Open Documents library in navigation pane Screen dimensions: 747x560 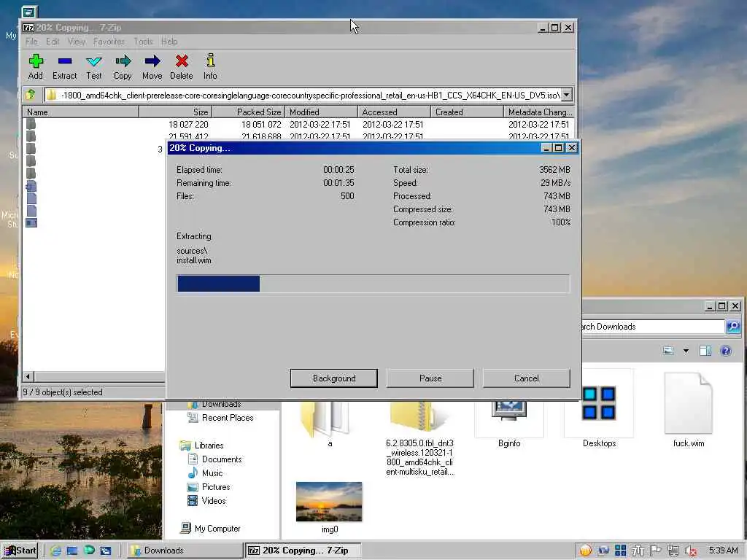pos(215,459)
